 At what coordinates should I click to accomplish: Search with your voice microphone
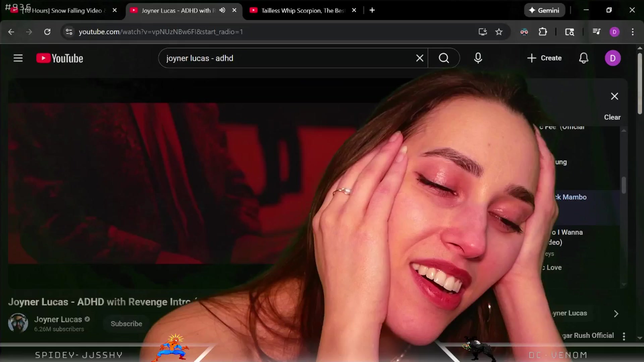[x=478, y=58]
